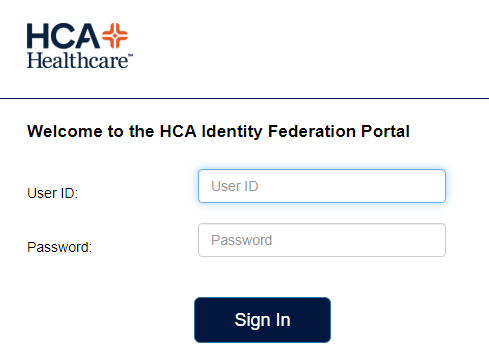Click the horizontal divider line below the logo

click(244, 98)
